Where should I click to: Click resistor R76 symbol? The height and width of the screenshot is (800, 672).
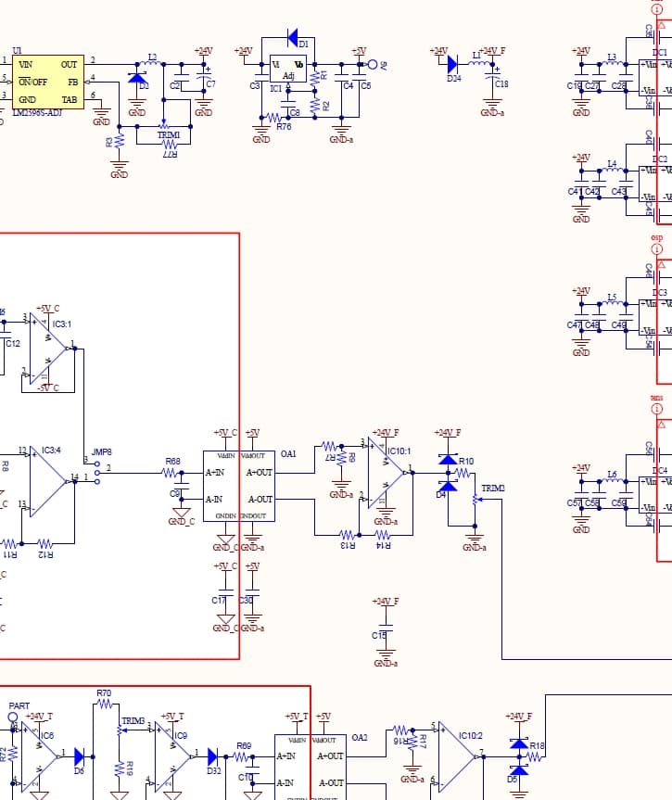[274, 118]
